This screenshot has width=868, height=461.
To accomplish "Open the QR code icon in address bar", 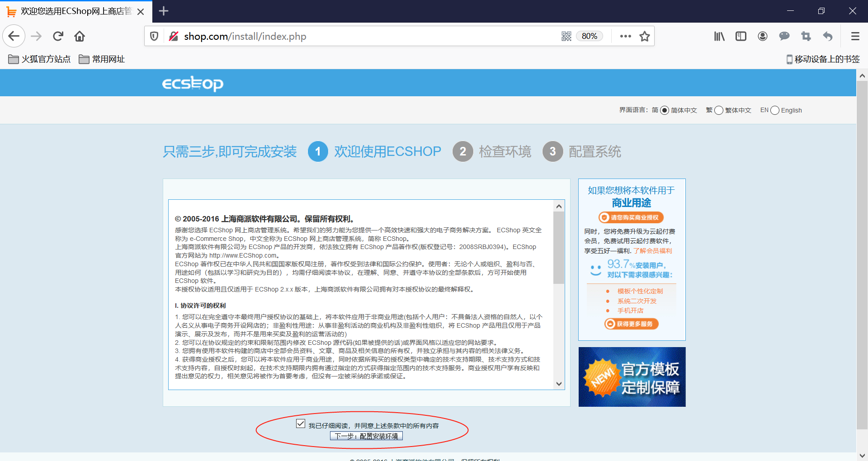I will (566, 36).
